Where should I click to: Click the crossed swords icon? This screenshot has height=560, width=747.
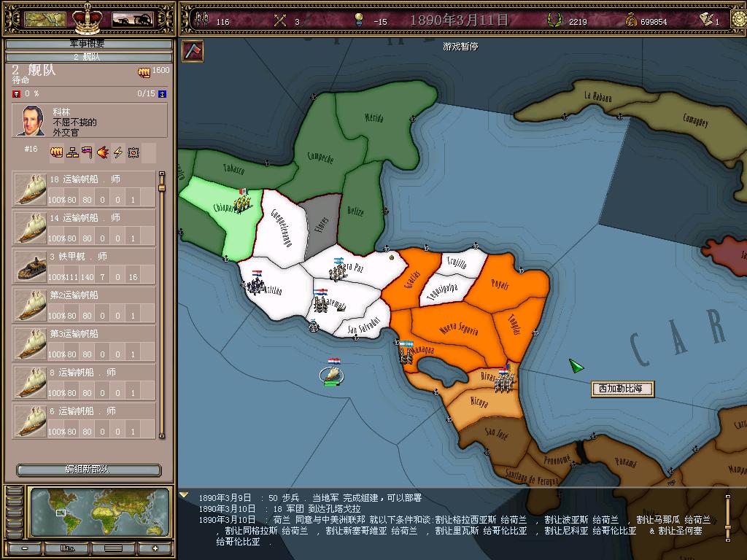pos(280,20)
